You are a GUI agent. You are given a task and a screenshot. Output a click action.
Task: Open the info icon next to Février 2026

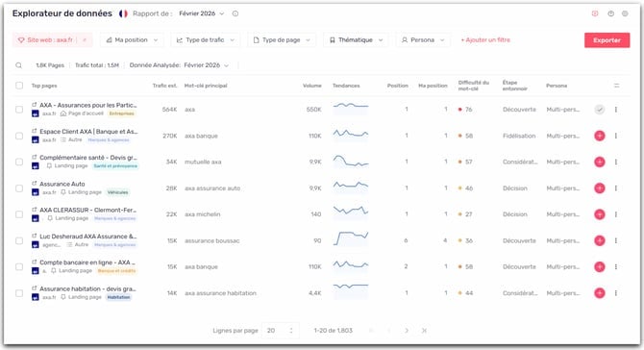(x=235, y=13)
